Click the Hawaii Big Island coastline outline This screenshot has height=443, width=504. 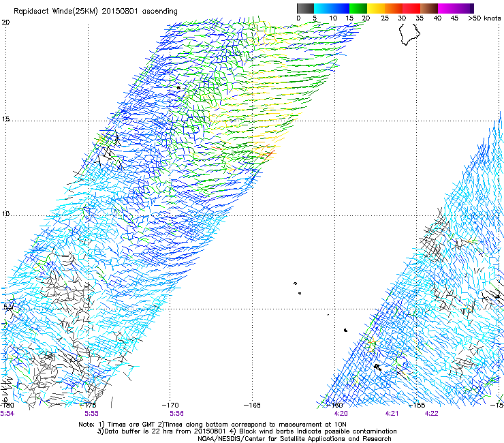tap(409, 34)
